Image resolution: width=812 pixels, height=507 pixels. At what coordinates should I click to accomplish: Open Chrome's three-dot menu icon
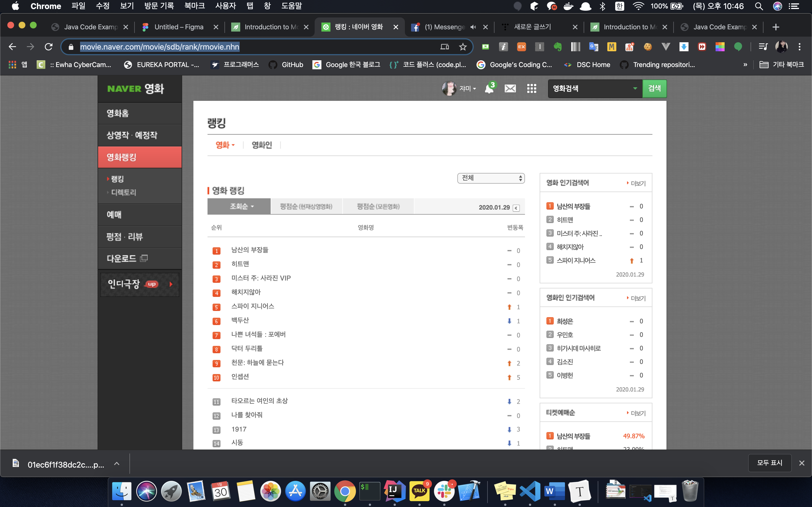point(799,47)
